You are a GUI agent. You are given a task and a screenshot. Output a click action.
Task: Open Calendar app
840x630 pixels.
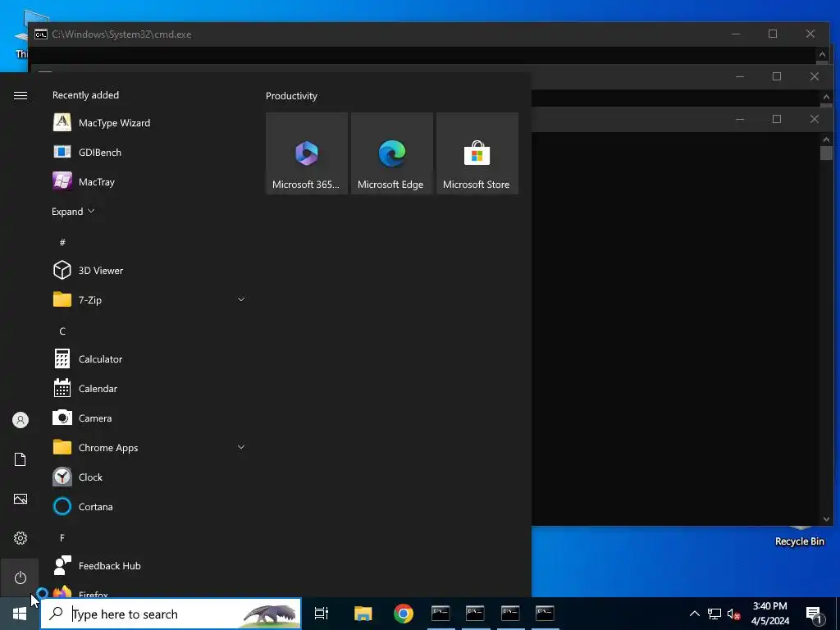point(149,388)
